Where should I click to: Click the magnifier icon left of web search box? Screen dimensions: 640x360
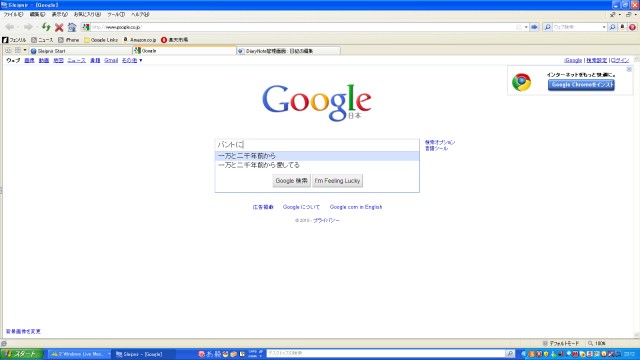coord(548,27)
